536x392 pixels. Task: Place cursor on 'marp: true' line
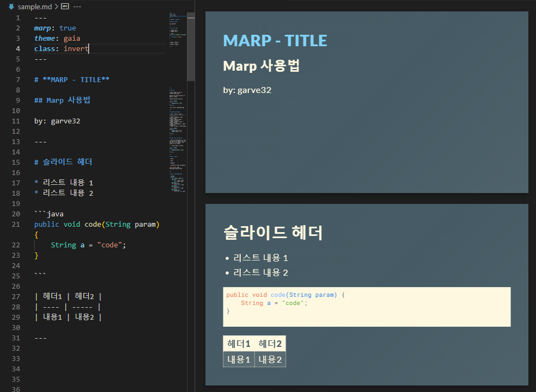pos(55,28)
